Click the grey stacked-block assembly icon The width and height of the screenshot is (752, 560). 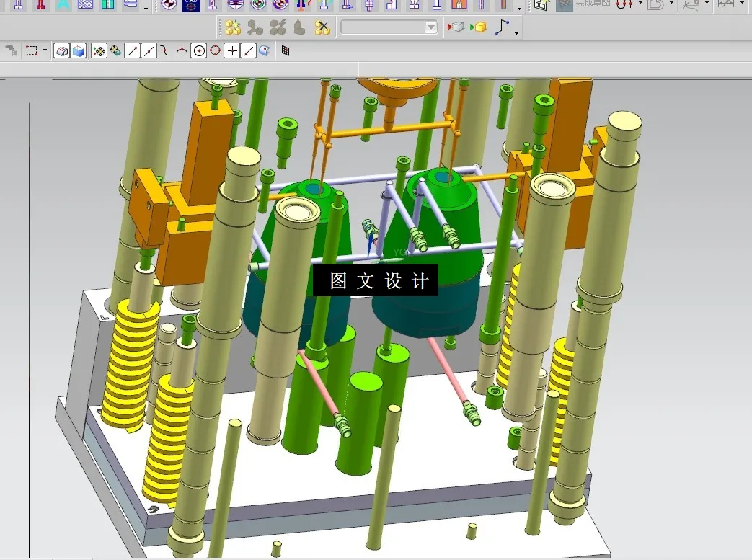pyautogui.click(x=300, y=27)
